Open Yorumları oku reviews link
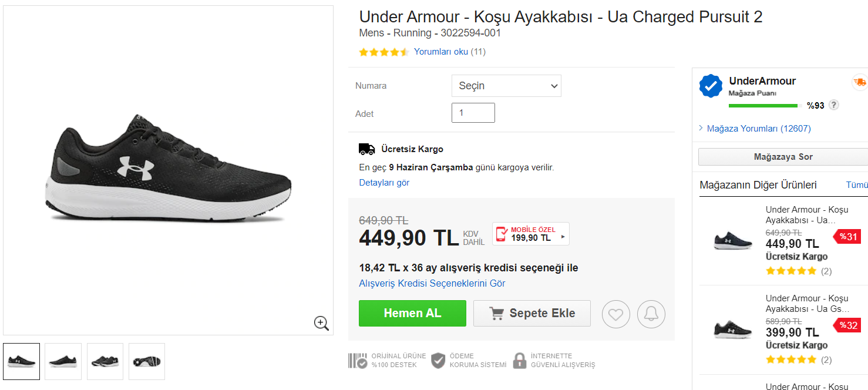Viewport: 868px width, 390px height. (441, 52)
